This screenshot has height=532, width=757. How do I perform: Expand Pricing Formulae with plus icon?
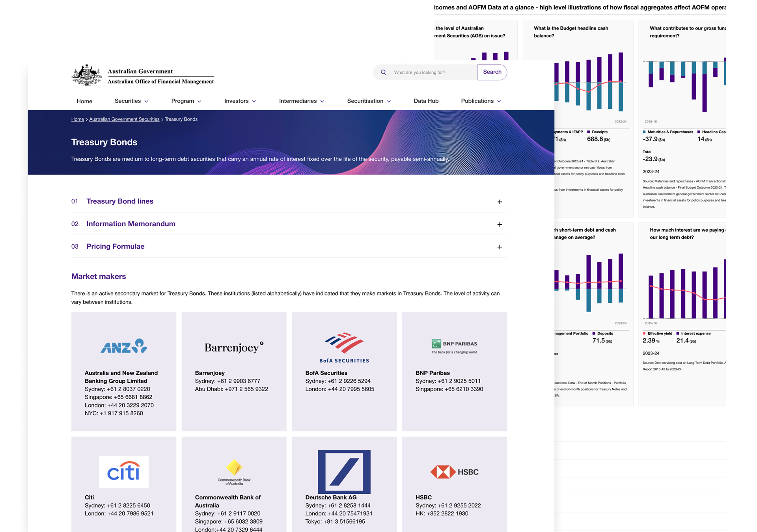click(x=500, y=247)
